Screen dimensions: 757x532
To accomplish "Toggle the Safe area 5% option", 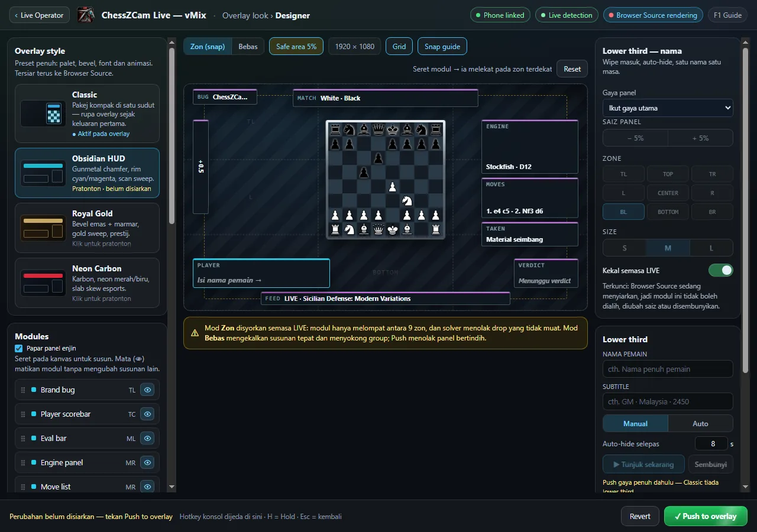I will pyautogui.click(x=296, y=46).
